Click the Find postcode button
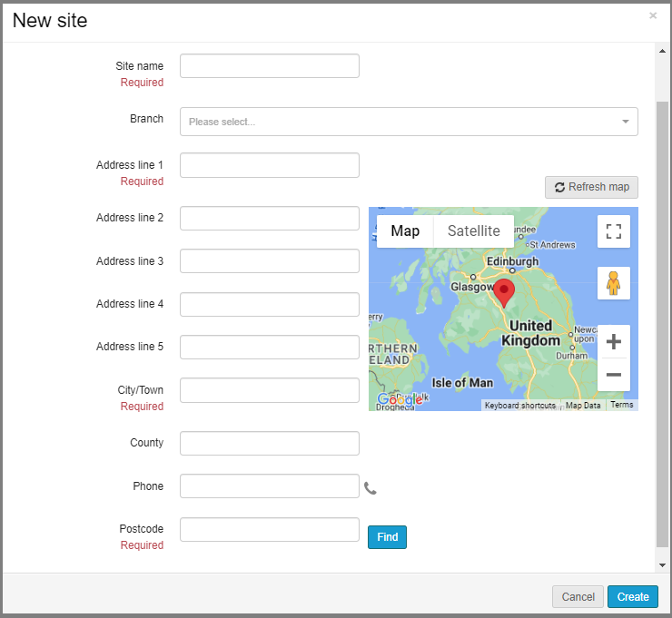This screenshot has width=672, height=618. point(387,537)
